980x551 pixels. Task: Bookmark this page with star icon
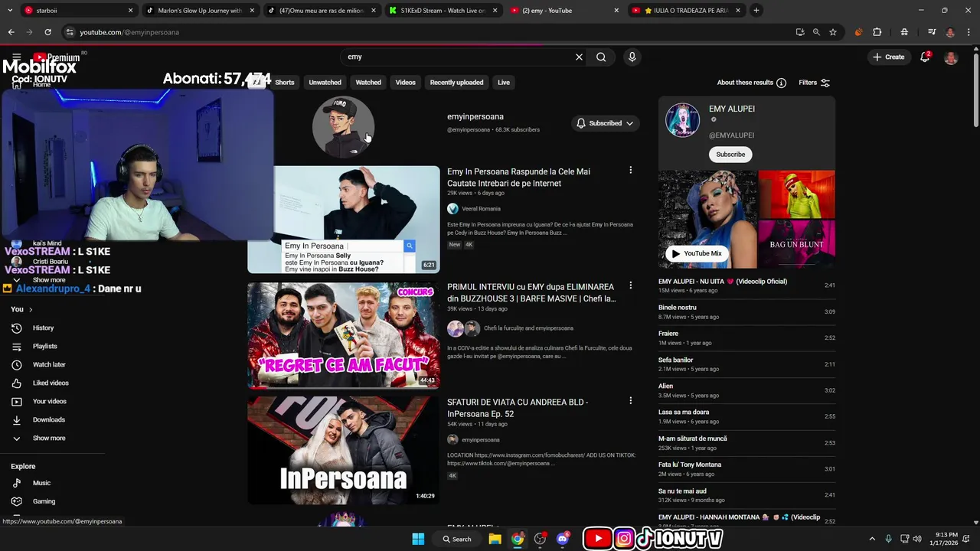(833, 32)
